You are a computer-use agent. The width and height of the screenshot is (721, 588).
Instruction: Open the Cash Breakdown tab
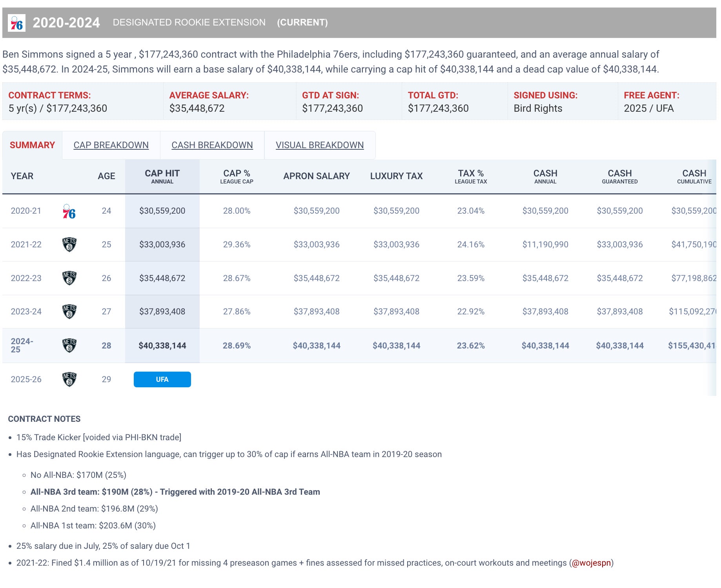[212, 145]
